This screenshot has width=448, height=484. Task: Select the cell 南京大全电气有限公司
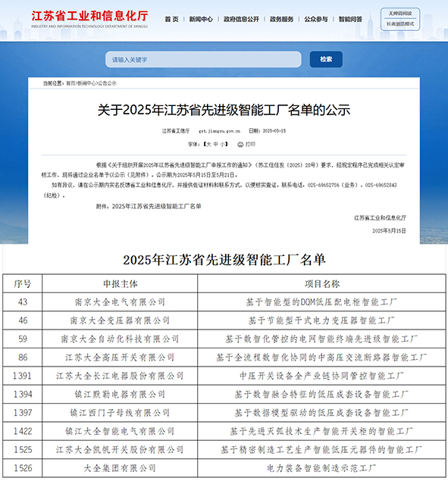click(121, 302)
